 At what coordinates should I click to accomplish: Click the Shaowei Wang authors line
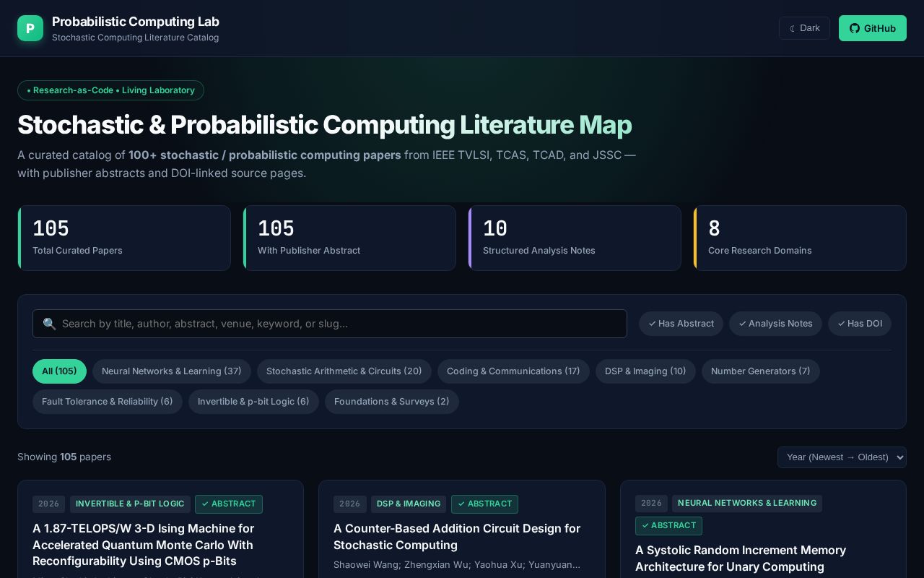457,565
